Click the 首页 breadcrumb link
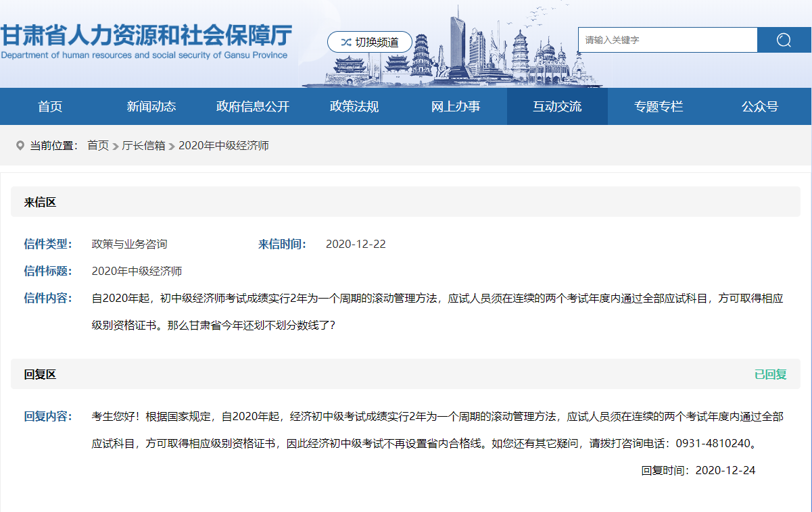Image resolution: width=812 pixels, height=512 pixels. pos(98,145)
